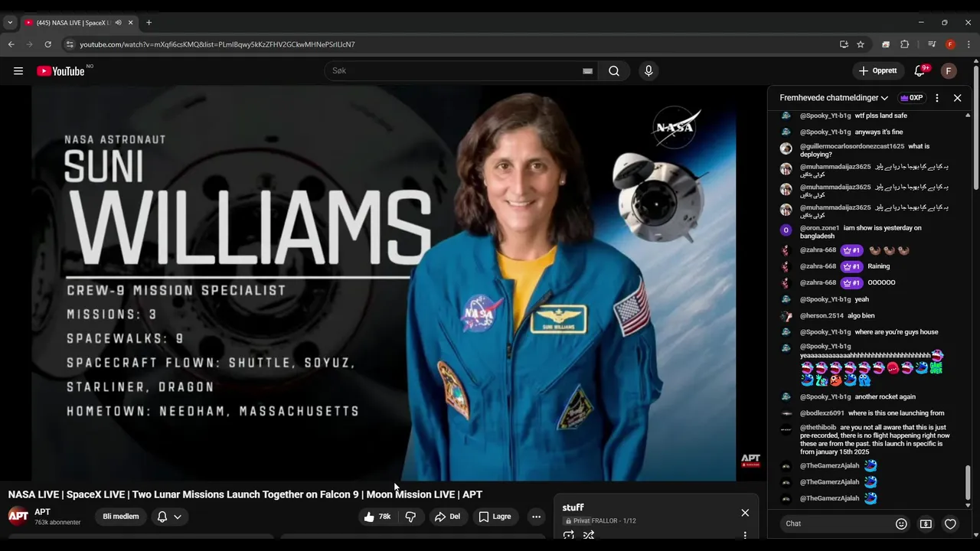Mute the tab via speaker icon
The width and height of the screenshot is (980, 551).
pos(118,23)
